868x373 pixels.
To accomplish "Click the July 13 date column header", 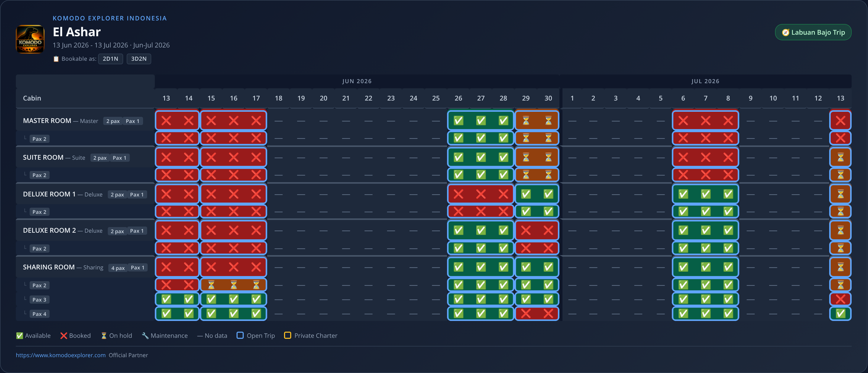I will [x=840, y=98].
